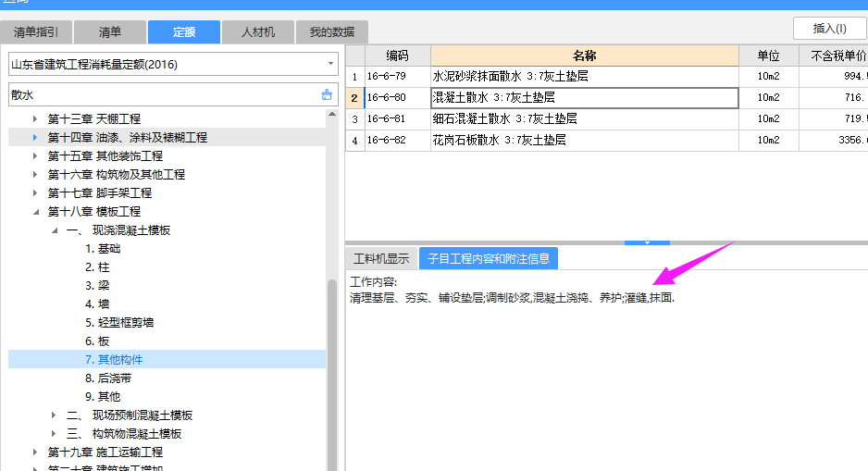Select row 水泥砂浆抹面散水 3:7灰土垫层
The image size is (868, 471).
click(x=585, y=77)
